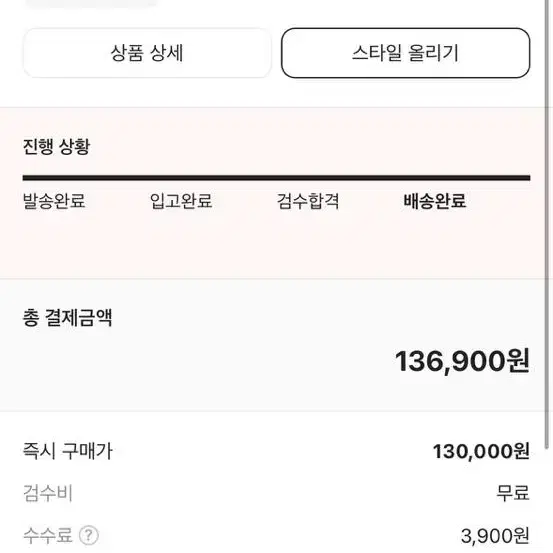Click the 3,900원 fee amount

pyautogui.click(x=495, y=536)
